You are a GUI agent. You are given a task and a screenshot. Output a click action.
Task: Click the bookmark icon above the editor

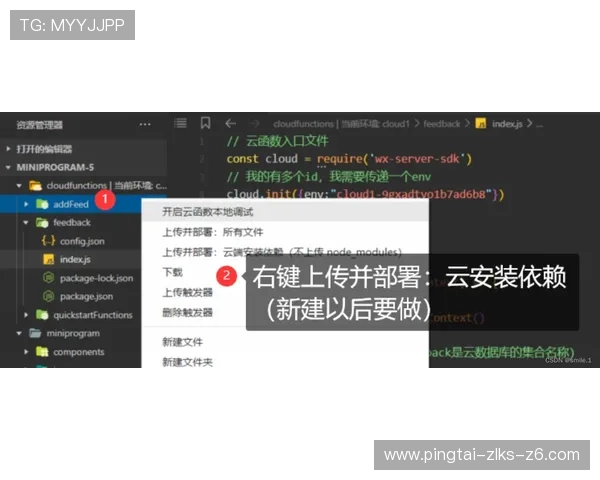coord(205,123)
